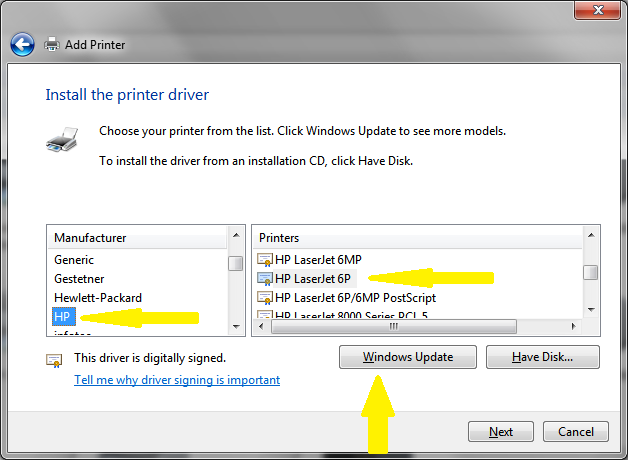This screenshot has height=461, width=631.
Task: Click the Printers vertical scrollbar thumb
Action: (591, 272)
